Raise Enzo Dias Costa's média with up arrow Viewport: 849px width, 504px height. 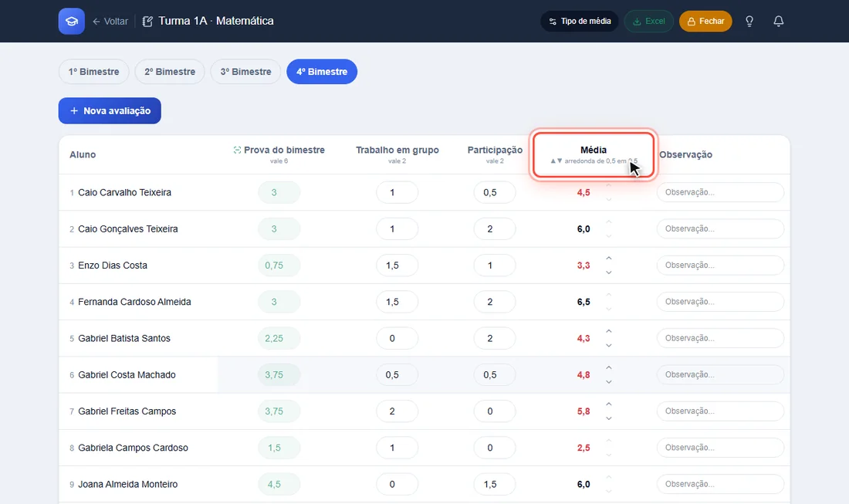pos(609,259)
